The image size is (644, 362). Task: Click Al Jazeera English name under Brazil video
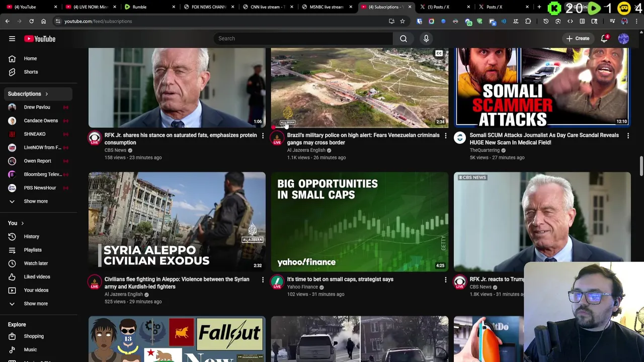(x=306, y=150)
